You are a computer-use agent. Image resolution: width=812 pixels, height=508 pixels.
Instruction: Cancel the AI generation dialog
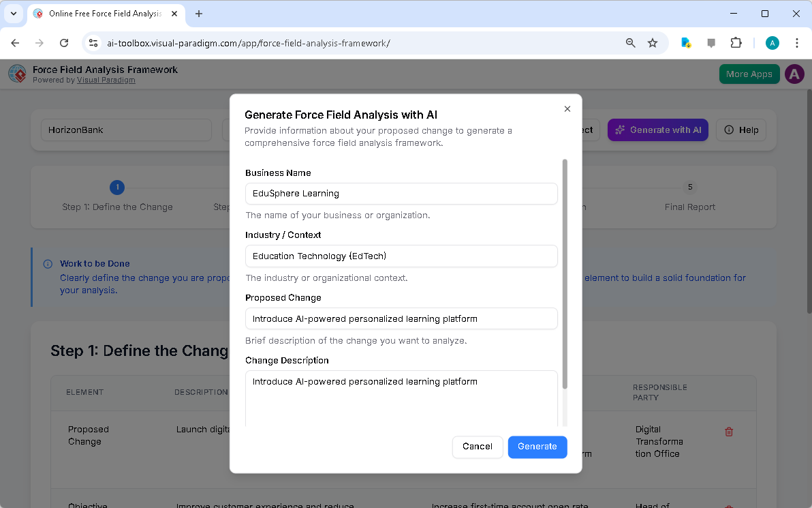478,447
